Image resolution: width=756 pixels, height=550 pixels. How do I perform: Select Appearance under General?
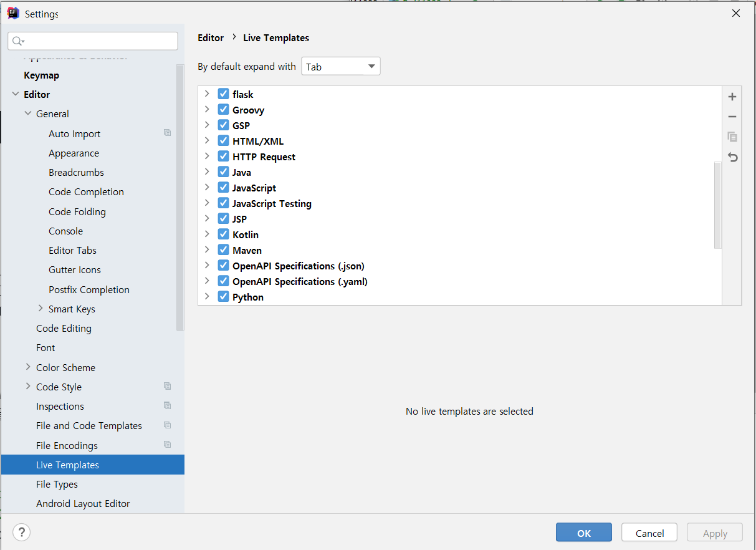pyautogui.click(x=74, y=153)
